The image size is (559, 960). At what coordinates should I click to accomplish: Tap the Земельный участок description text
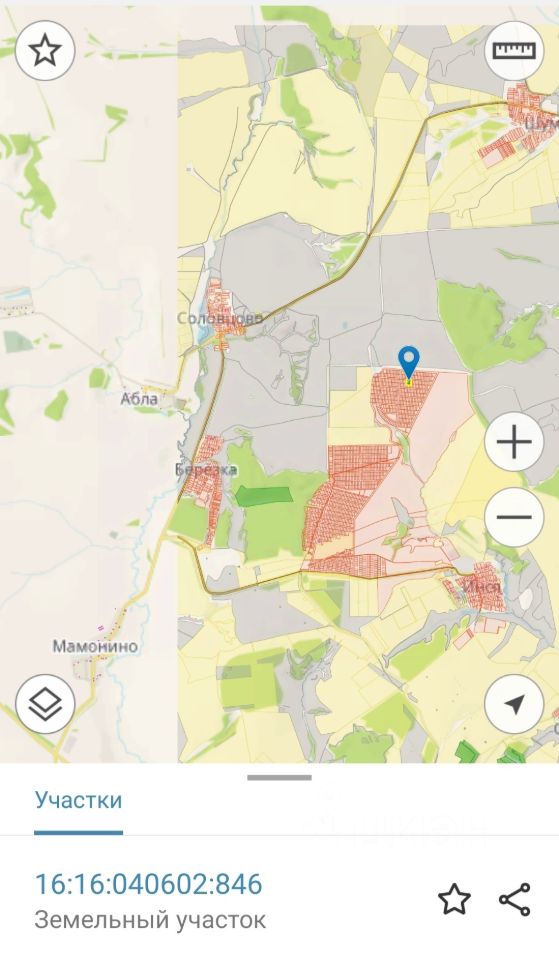click(150, 920)
